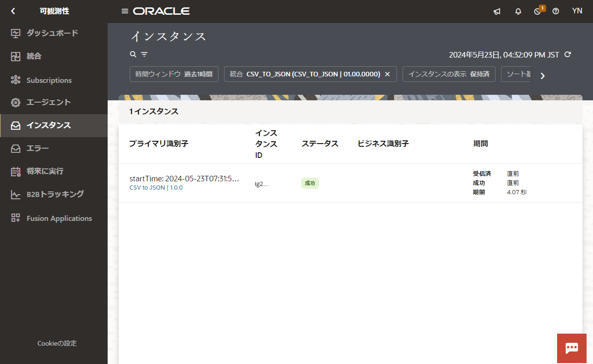The height and width of the screenshot is (364, 593).
Task: Open the filter icon next to search
Action: pos(144,54)
